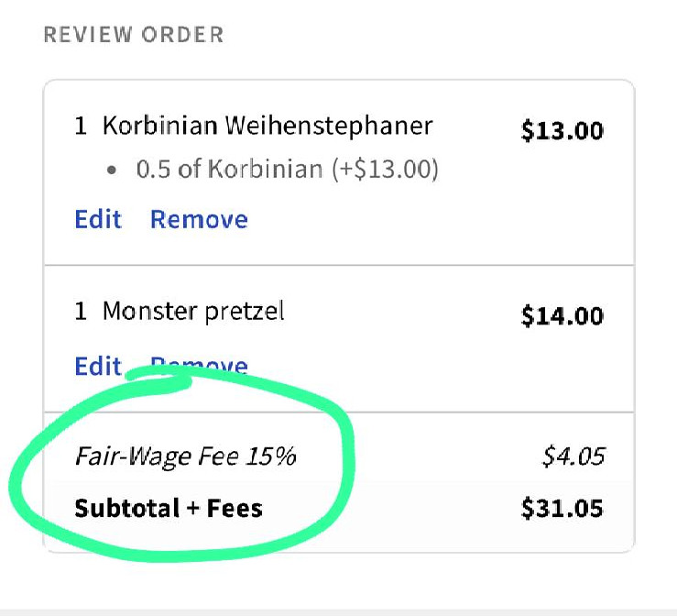Viewport: 677px width, 616px height.
Task: Remove the Korbinian Weihenstephaner item
Action: pos(199,220)
